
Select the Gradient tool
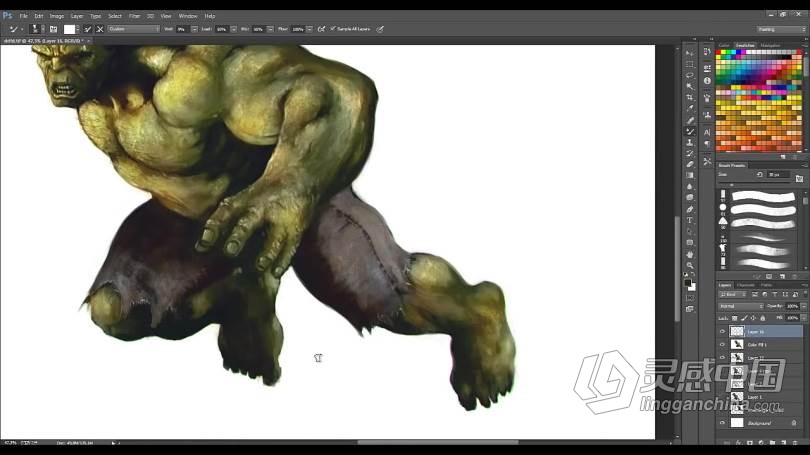point(690,176)
